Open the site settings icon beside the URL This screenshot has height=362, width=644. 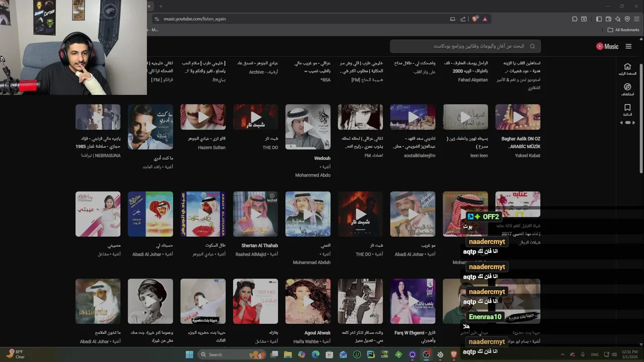coord(157,19)
